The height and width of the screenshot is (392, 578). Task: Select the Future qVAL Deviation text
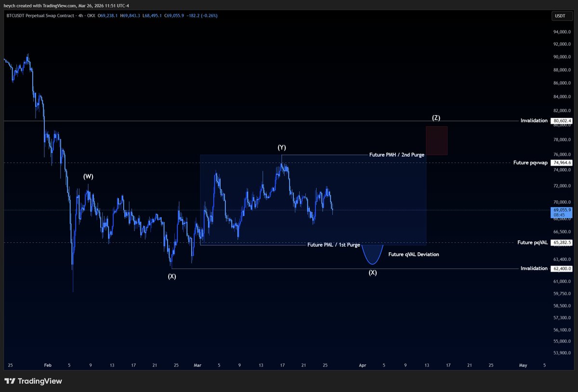point(414,254)
